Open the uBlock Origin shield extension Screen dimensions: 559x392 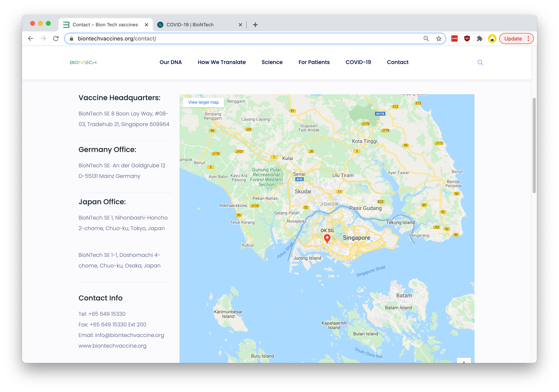coord(467,38)
